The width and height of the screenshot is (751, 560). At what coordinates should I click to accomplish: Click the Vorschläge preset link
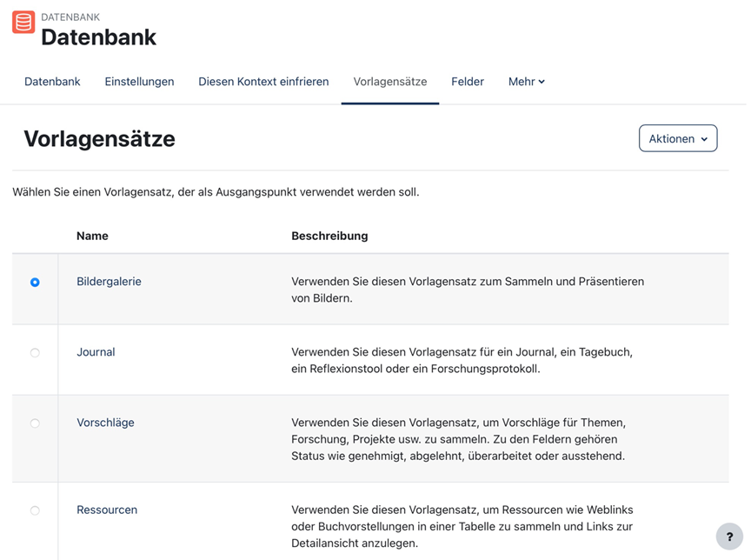[x=105, y=423]
